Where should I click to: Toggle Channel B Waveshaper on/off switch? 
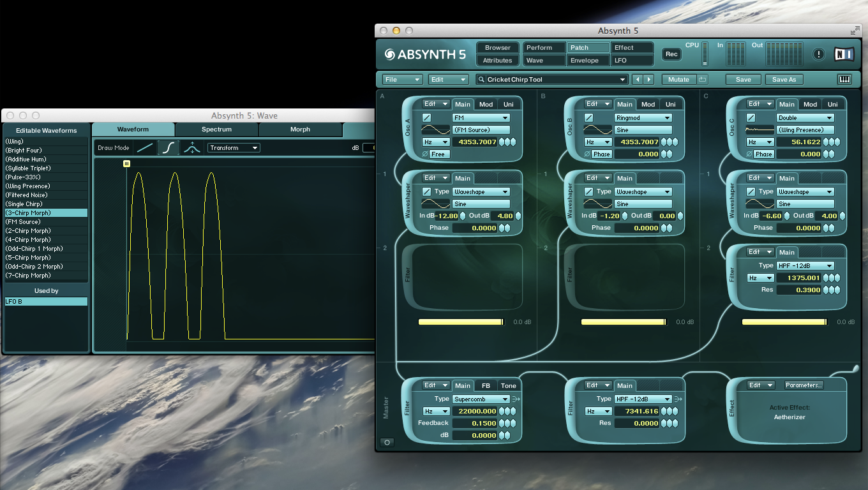click(x=588, y=192)
